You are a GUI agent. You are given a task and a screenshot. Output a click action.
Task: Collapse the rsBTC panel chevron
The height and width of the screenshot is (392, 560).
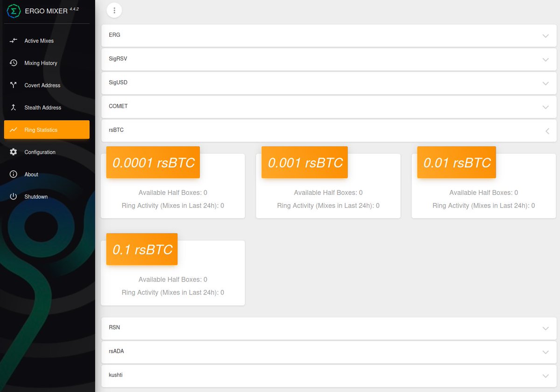[x=547, y=131]
